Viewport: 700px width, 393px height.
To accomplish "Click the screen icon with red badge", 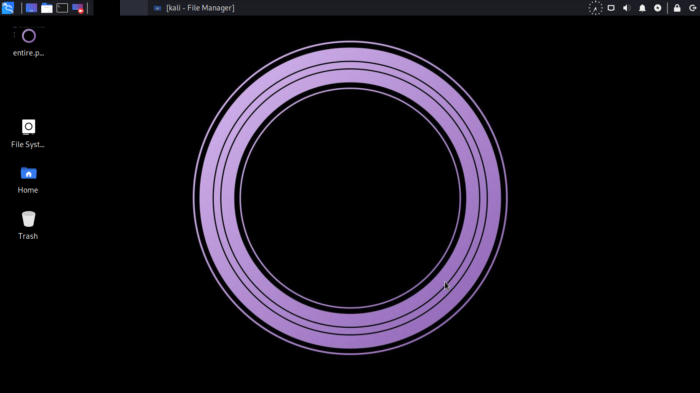I will pyautogui.click(x=78, y=8).
